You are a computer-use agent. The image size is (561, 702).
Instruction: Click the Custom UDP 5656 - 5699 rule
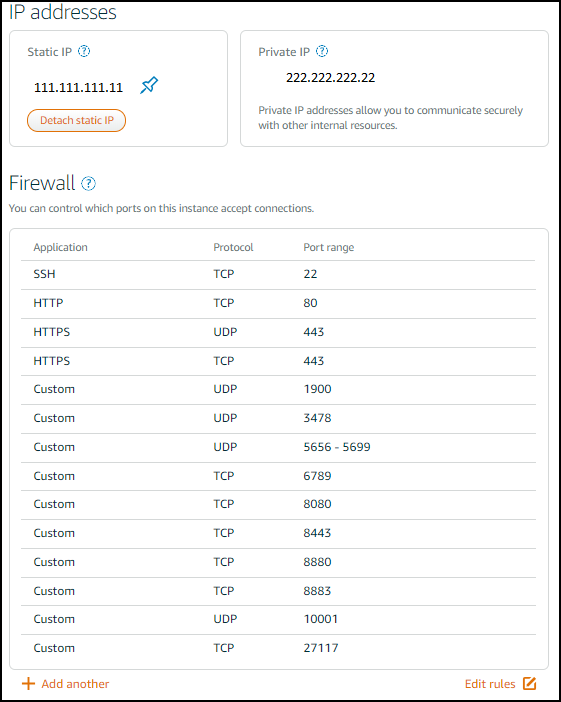click(278, 447)
